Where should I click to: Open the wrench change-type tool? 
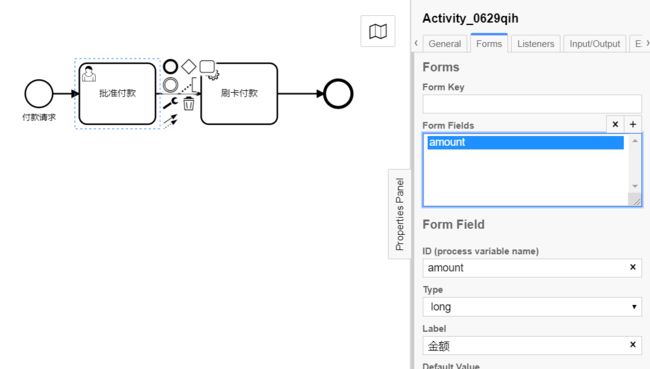(170, 102)
